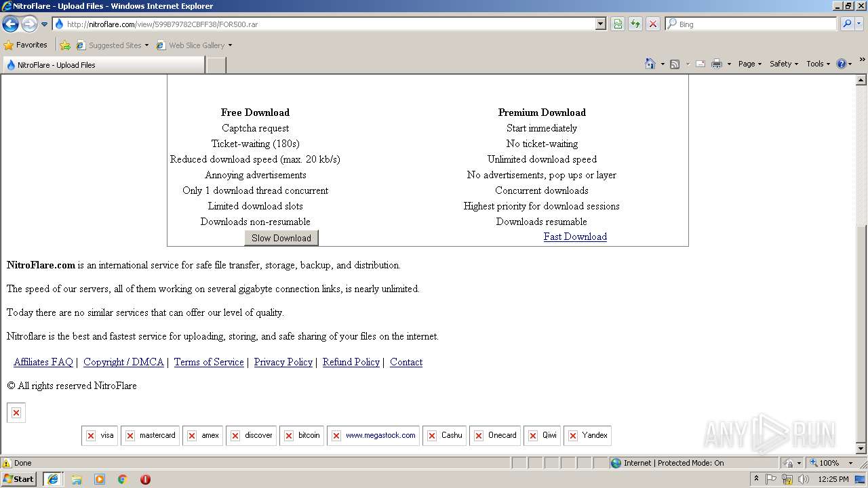
Task: Refresh the page with the Refresh icon
Action: click(x=635, y=24)
